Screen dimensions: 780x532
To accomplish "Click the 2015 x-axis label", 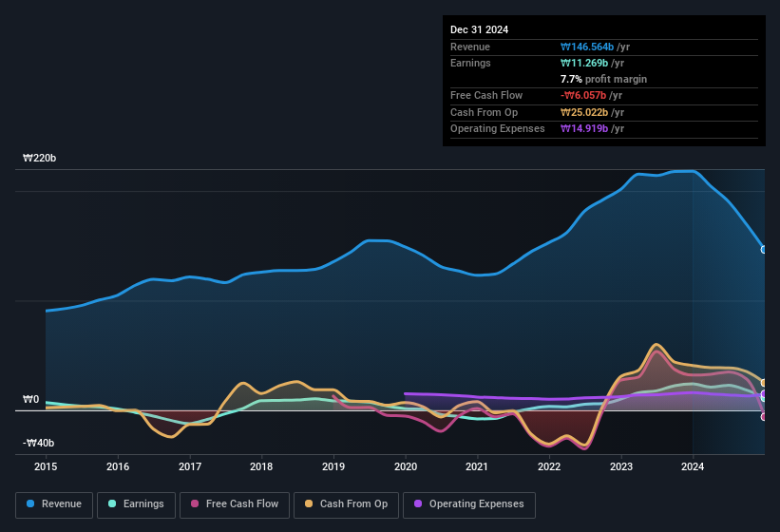I will click(46, 466).
